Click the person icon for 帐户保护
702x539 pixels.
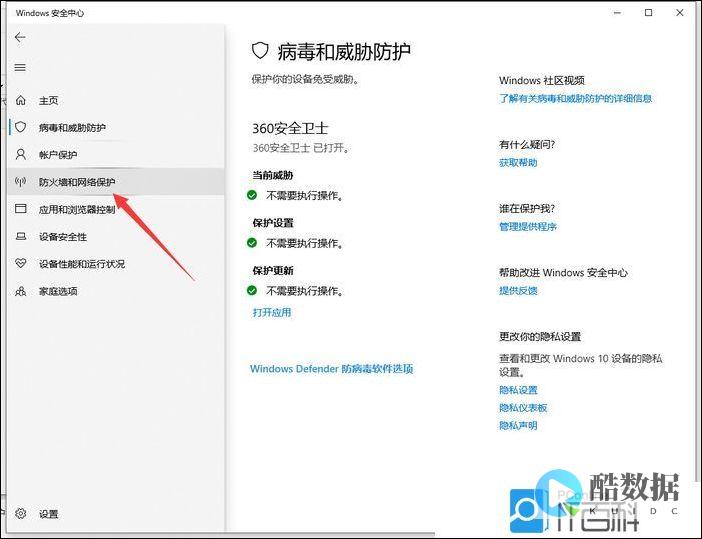21,154
